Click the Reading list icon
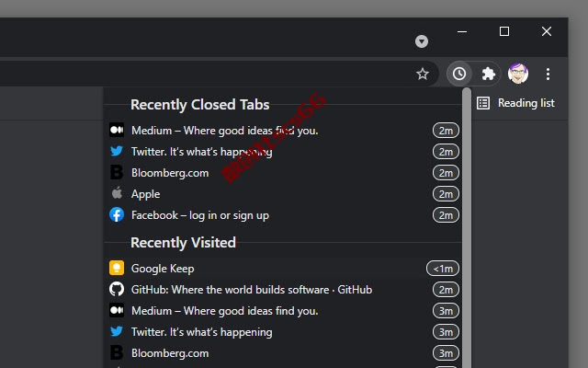The image size is (588, 368). (483, 103)
